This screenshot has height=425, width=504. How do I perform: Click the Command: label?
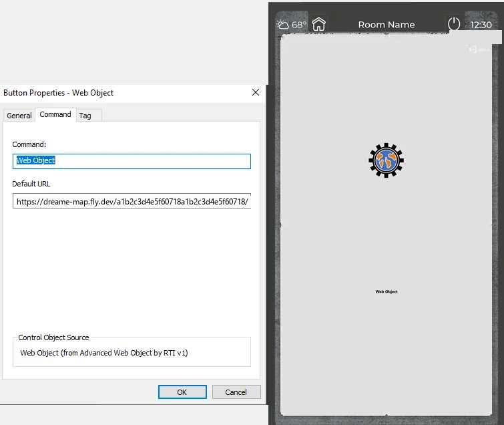click(x=29, y=144)
